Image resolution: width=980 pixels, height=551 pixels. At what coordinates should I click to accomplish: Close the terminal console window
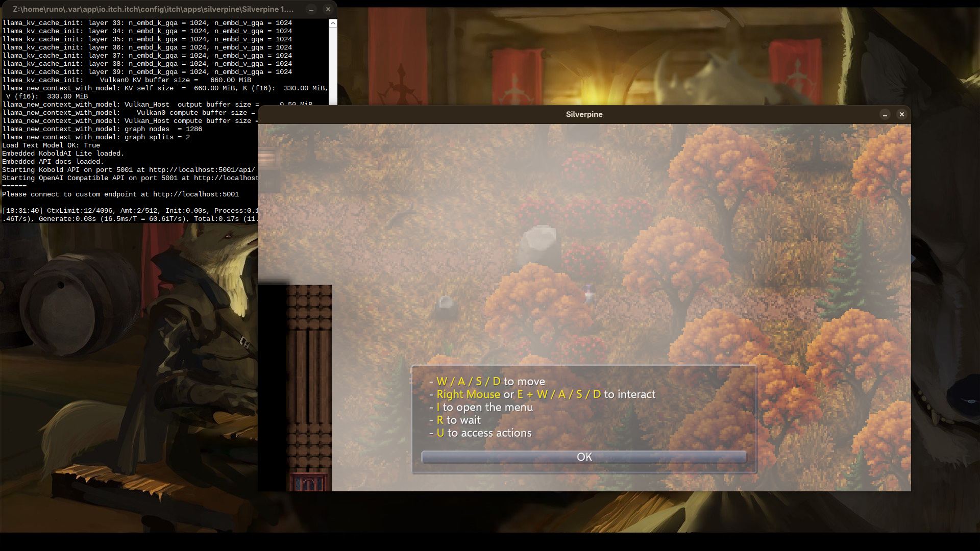[x=328, y=9]
